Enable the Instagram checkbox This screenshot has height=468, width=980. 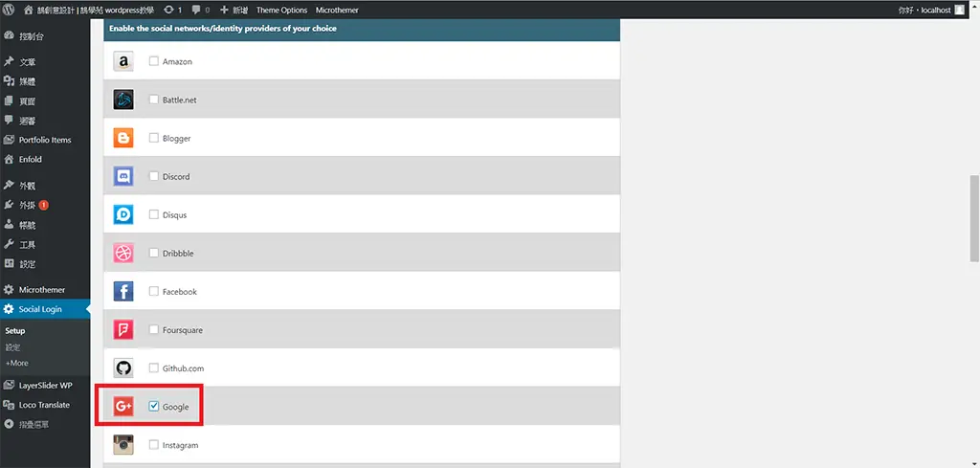pos(154,445)
